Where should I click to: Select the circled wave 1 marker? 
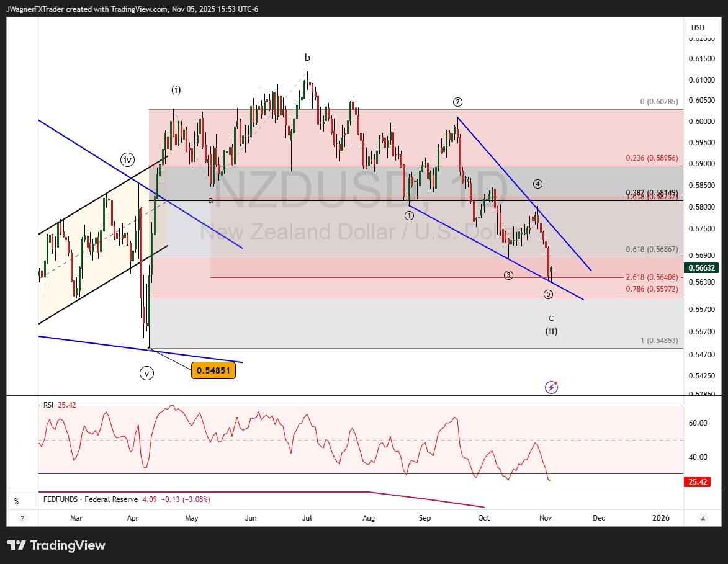tap(409, 215)
